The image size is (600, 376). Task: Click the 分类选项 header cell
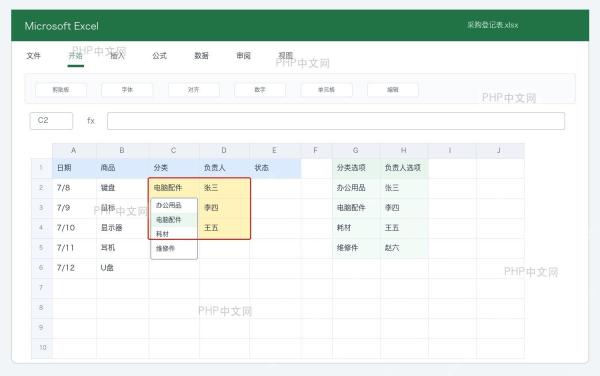pyautogui.click(x=356, y=168)
